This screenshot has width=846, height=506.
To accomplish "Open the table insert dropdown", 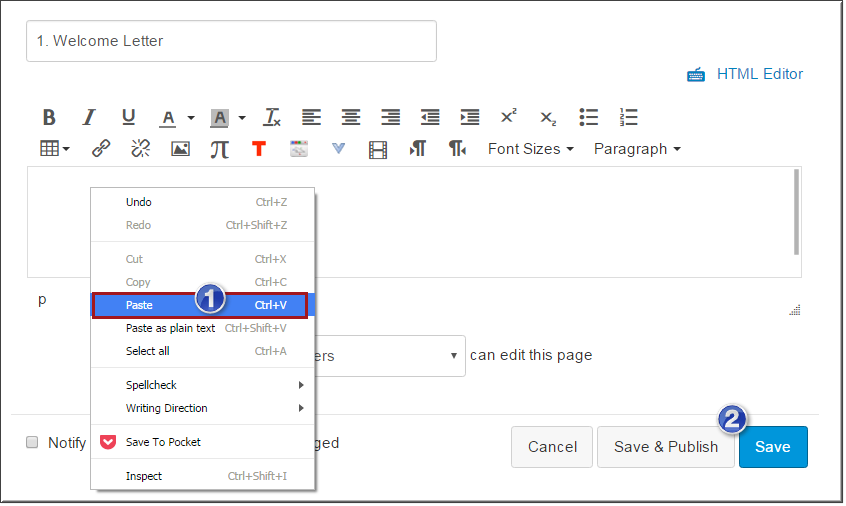I will [x=54, y=149].
